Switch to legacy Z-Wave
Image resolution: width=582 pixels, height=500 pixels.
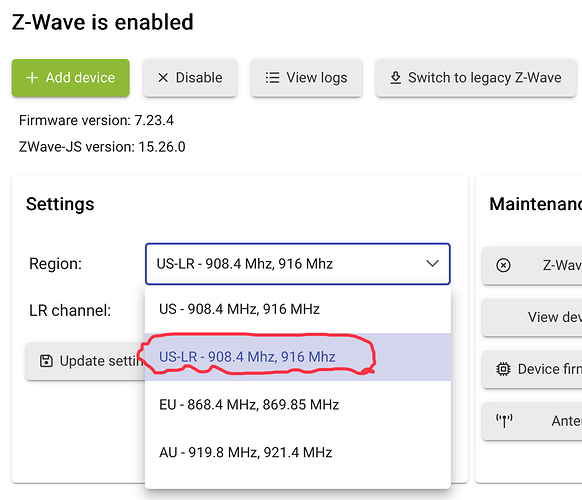[476, 78]
